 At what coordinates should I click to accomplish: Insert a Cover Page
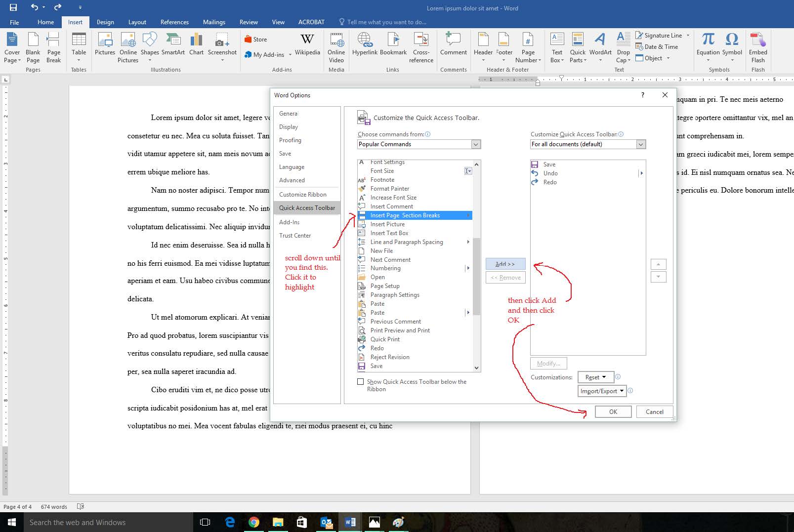12,47
